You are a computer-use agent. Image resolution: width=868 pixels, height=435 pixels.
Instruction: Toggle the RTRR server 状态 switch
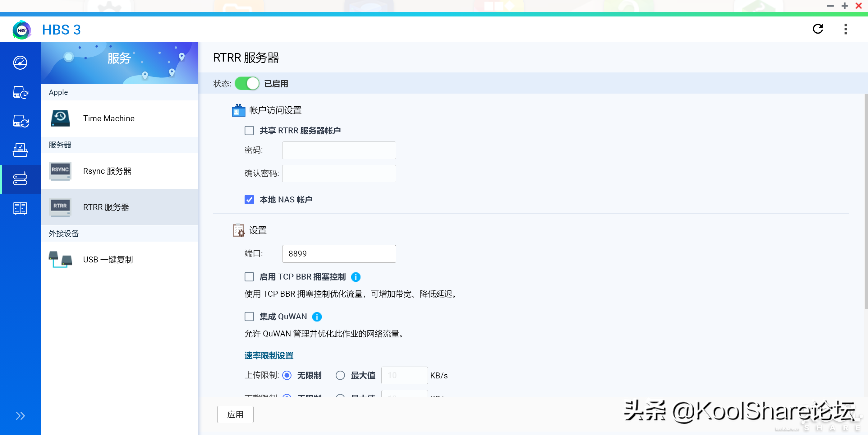click(x=247, y=84)
